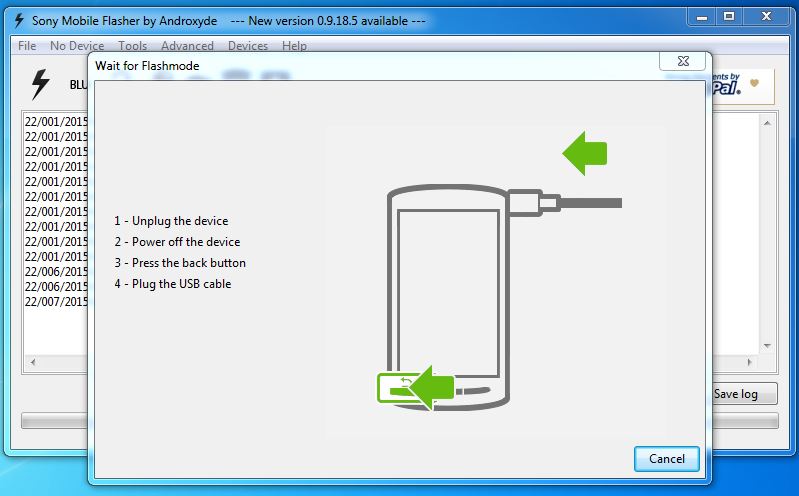
Task: Click the '3 - Press the back button' text
Action: [x=180, y=263]
